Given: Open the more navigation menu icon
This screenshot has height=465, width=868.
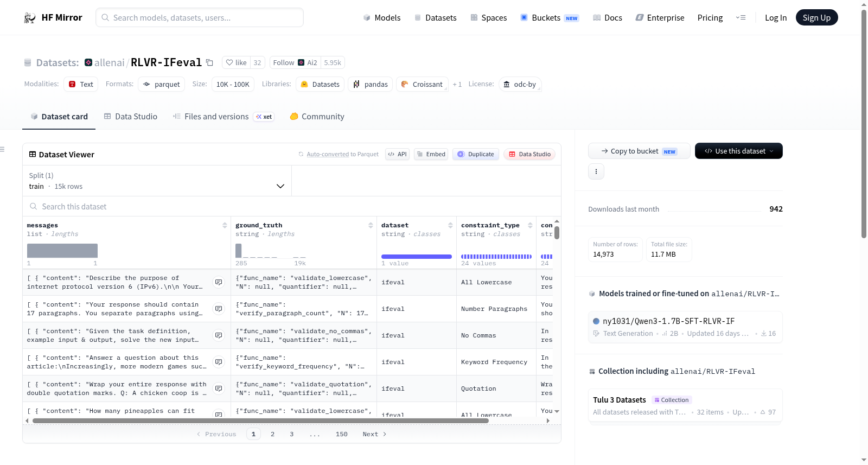Looking at the screenshot, I should coord(741,18).
